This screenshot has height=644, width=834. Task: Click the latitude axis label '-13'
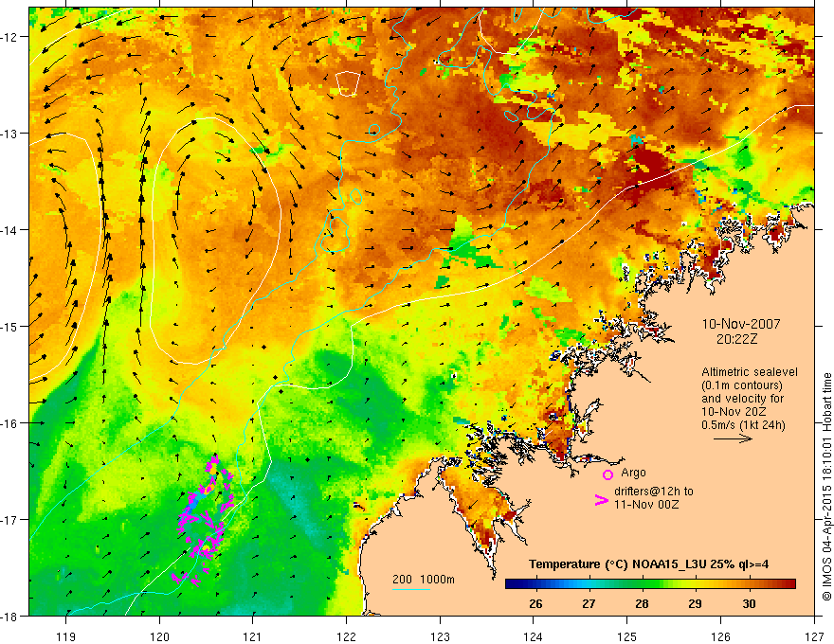point(10,133)
